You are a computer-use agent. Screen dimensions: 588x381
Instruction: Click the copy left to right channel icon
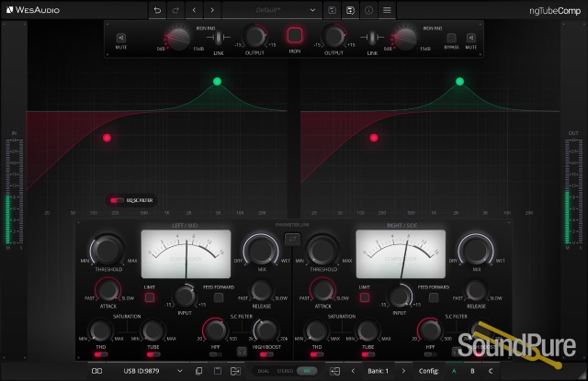(235, 371)
